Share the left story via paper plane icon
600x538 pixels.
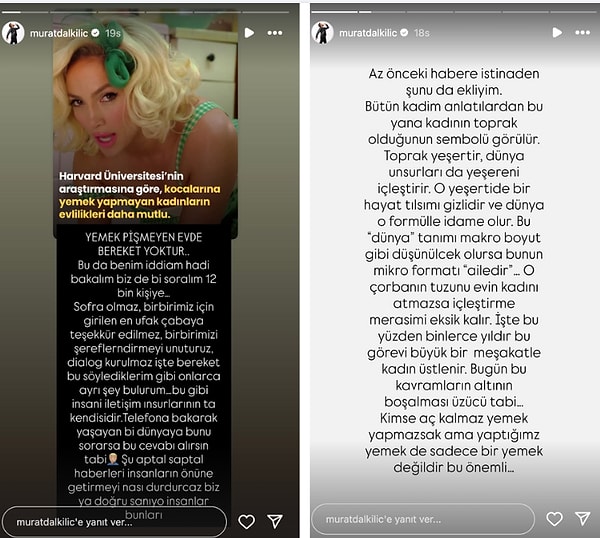[x=275, y=522]
